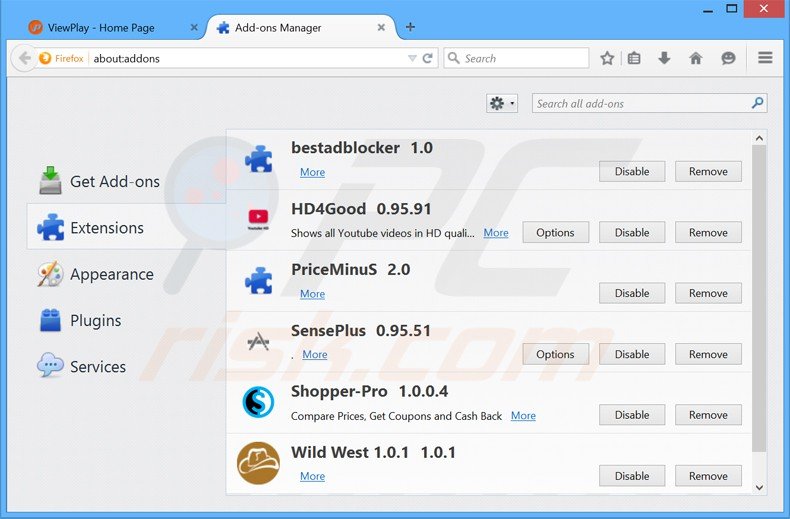Remove the HD4Good extension
The image size is (790, 519).
click(708, 232)
